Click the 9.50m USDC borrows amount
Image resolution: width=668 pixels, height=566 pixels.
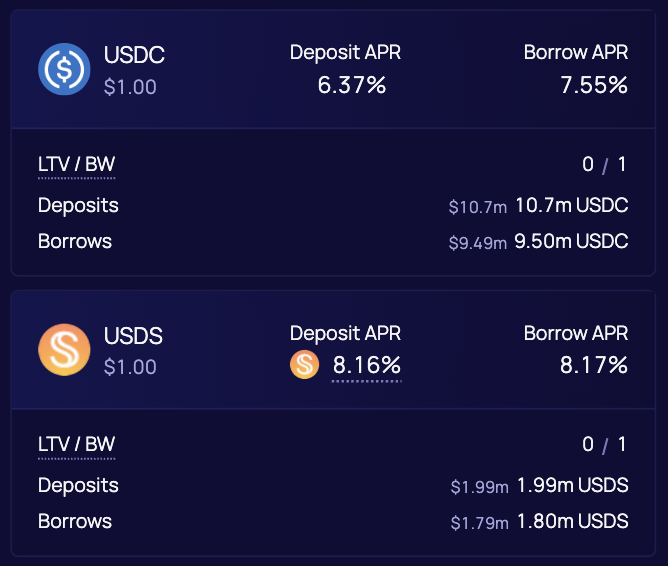point(571,241)
